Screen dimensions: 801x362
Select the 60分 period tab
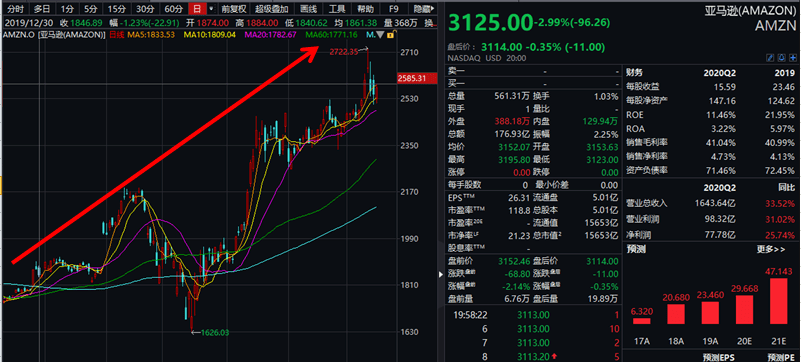pyautogui.click(x=174, y=9)
